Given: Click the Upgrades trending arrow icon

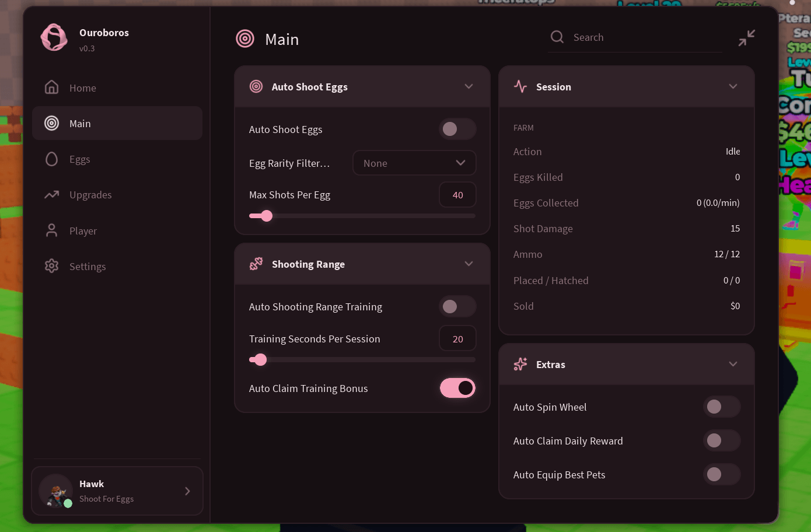Looking at the screenshot, I should [52, 195].
